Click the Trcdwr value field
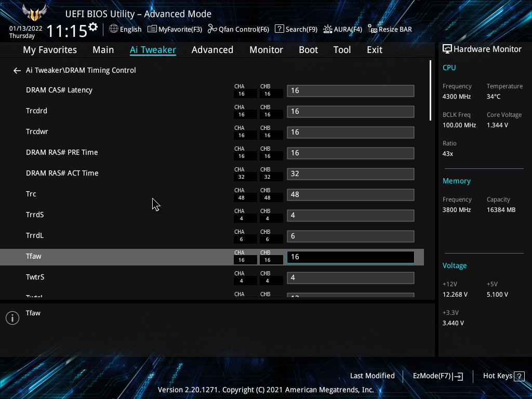532x399 pixels. (x=351, y=132)
